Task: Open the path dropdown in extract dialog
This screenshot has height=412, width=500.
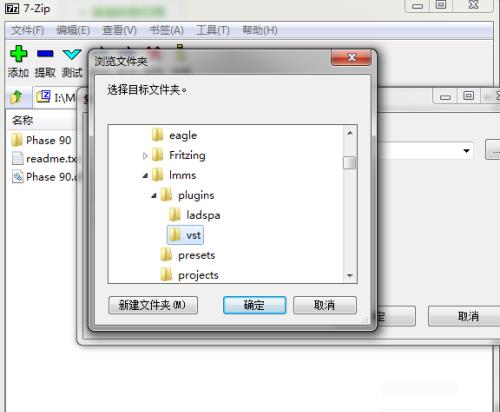Action: click(x=466, y=151)
